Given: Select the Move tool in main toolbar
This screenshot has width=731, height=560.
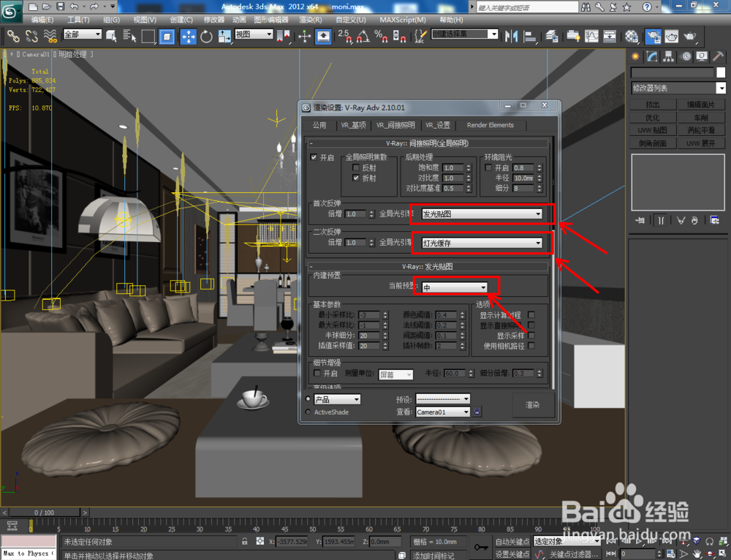Looking at the screenshot, I should click(189, 37).
